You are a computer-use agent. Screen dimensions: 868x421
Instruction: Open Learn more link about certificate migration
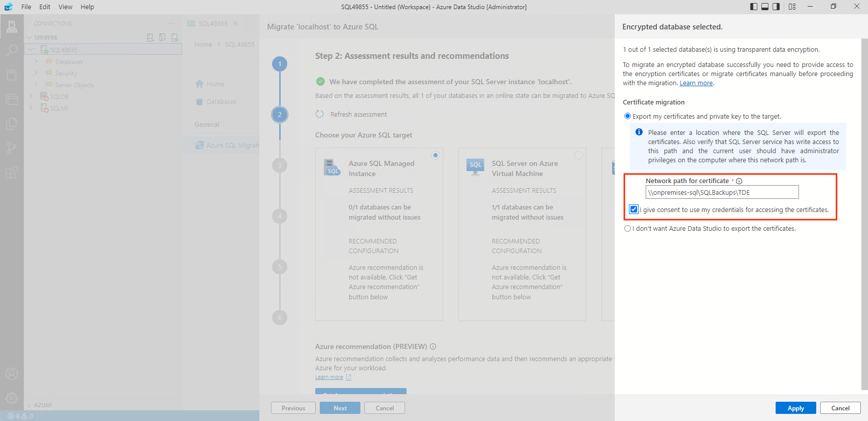[696, 83]
